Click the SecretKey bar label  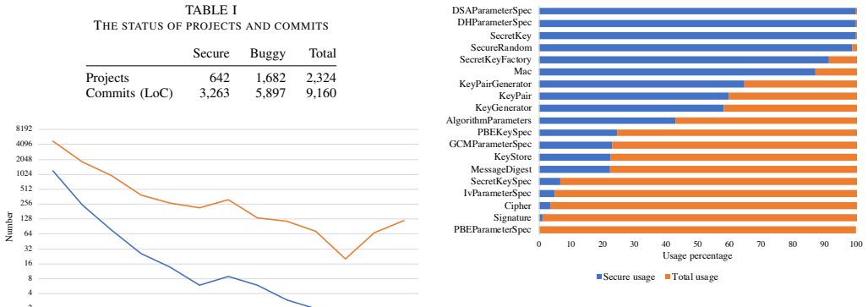coord(512,36)
